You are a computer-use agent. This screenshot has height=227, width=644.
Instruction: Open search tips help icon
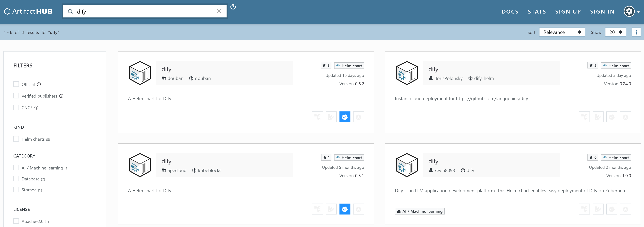(233, 7)
